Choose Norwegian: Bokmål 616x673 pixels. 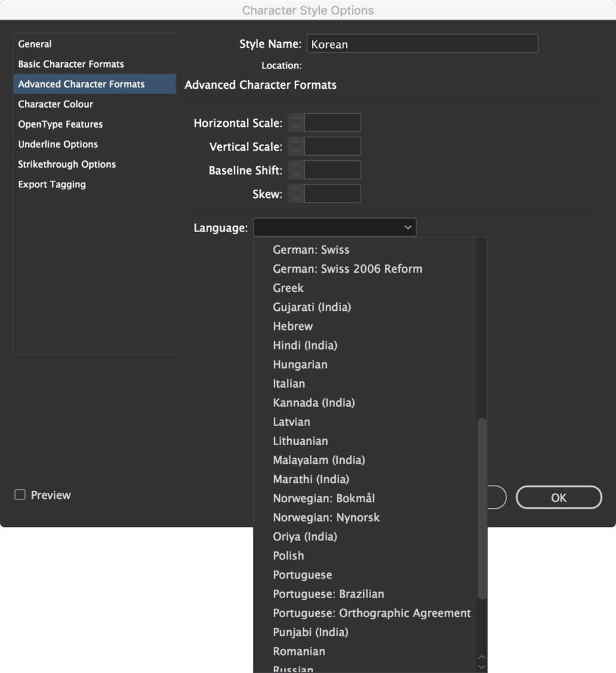pos(365,498)
